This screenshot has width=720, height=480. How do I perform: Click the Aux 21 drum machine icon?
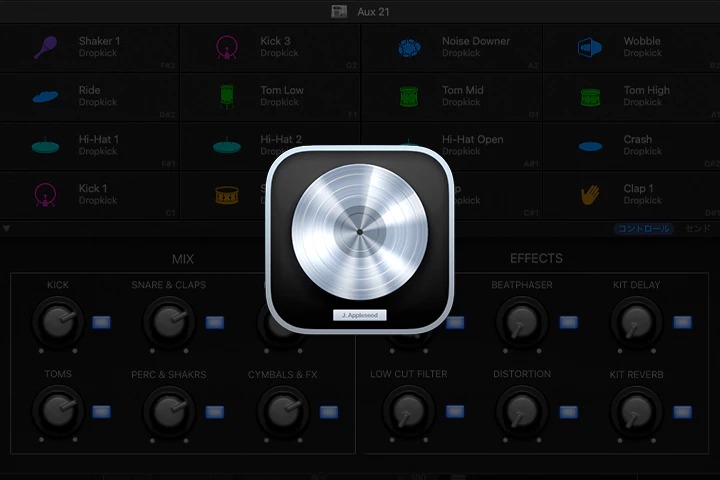[339, 11]
